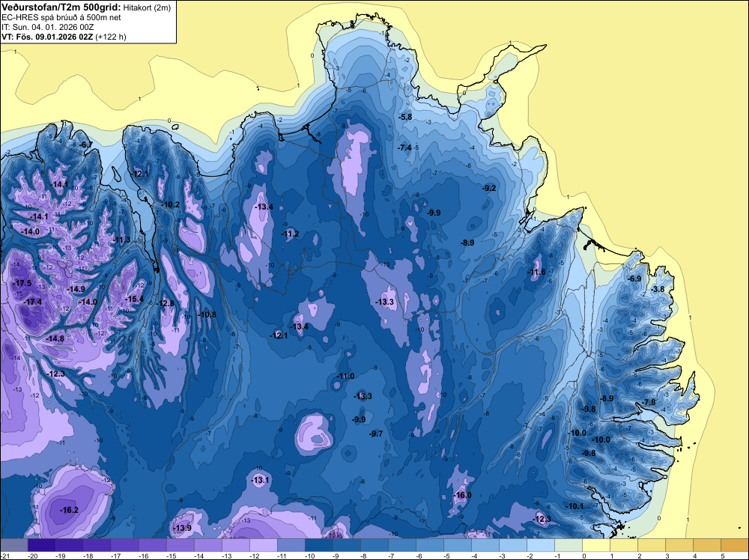This screenshot has height=560, width=749.
Task: Click the temperature value -11.0 on the map
Action: (345, 376)
